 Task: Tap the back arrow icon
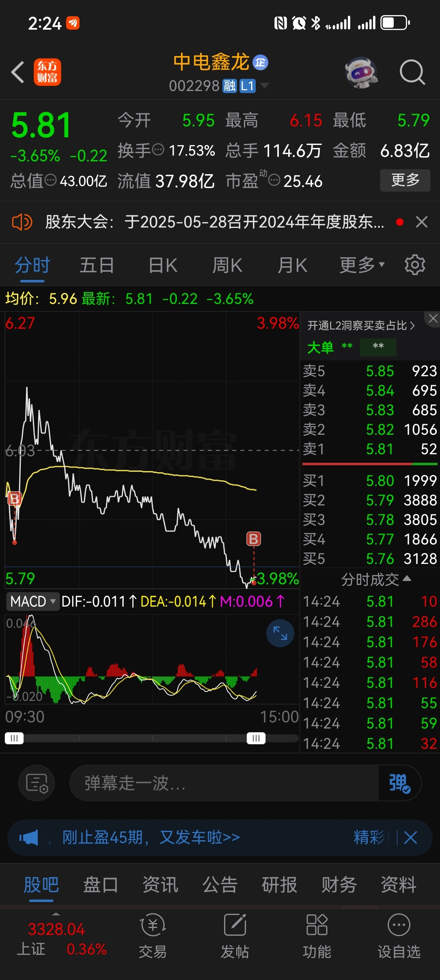[x=18, y=72]
